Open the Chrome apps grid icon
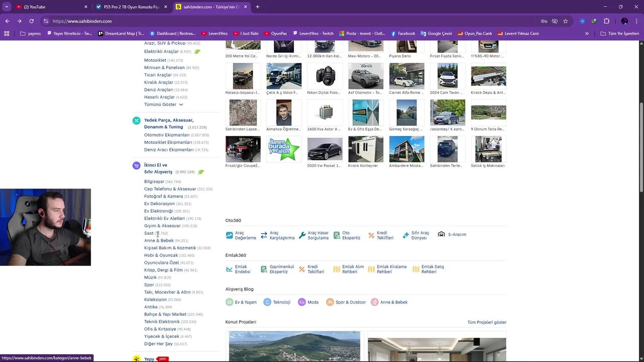Screen dimensions: 644x362 tap(7, 34)
